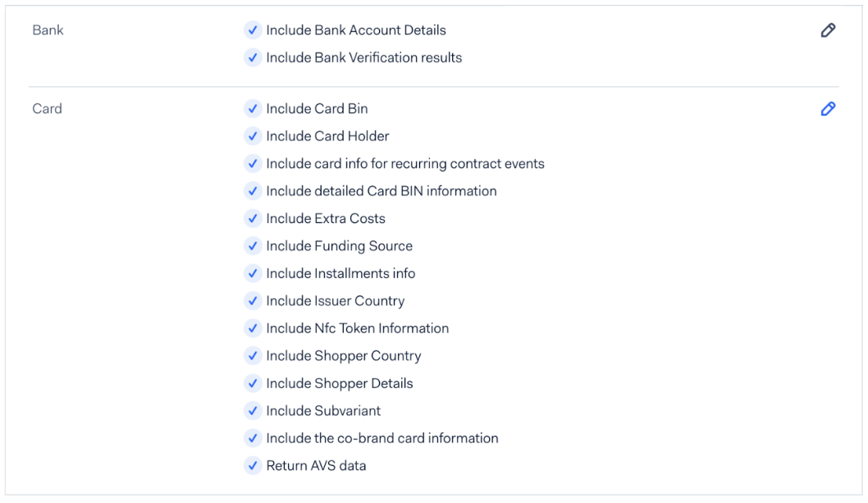Disable Include Card Holder
This screenshot has height=503, width=868.
[x=252, y=135]
